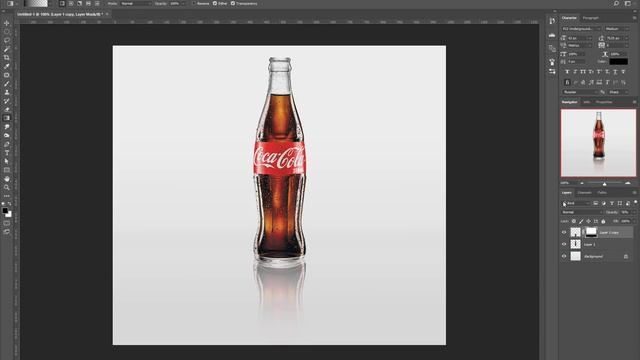Click the Character text color swatch

tap(618, 62)
